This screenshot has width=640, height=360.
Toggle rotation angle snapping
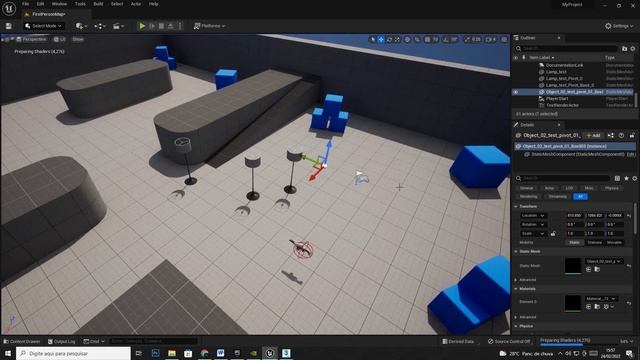[x=446, y=39]
